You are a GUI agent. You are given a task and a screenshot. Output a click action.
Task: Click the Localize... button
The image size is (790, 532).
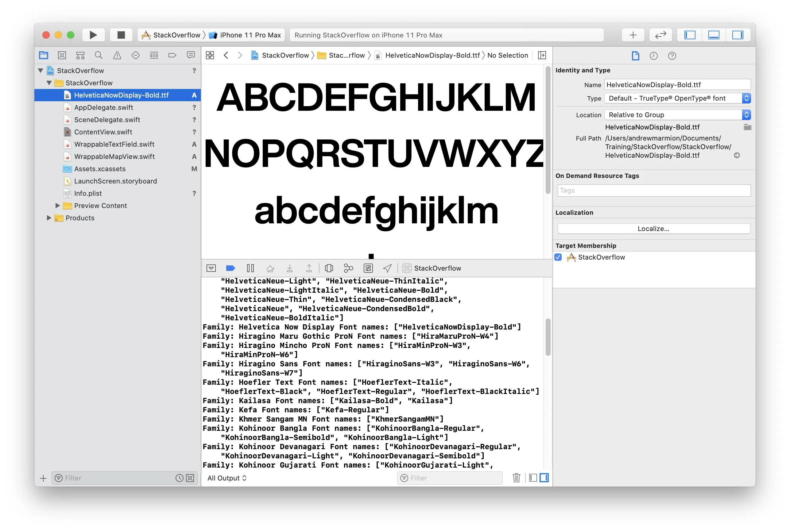(653, 229)
